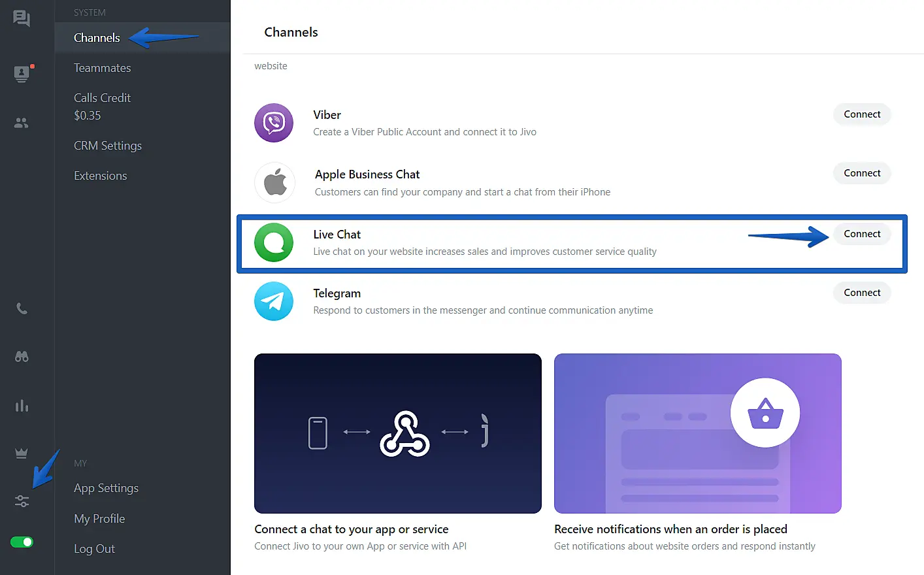The height and width of the screenshot is (575, 924).
Task: Open the crown upgrade icon
Action: (22, 453)
